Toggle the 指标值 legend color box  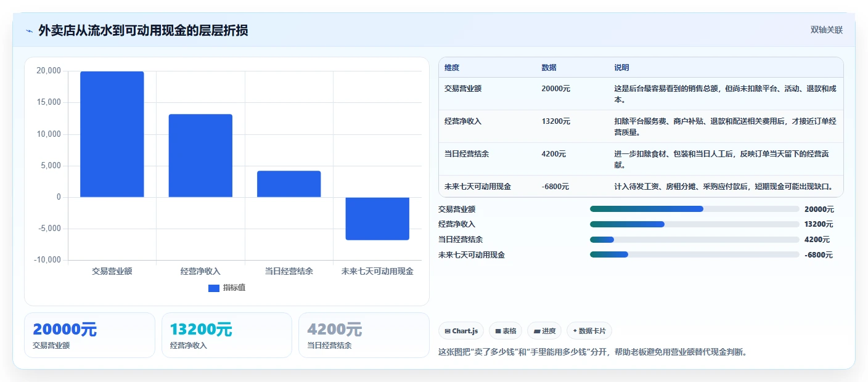pos(214,288)
